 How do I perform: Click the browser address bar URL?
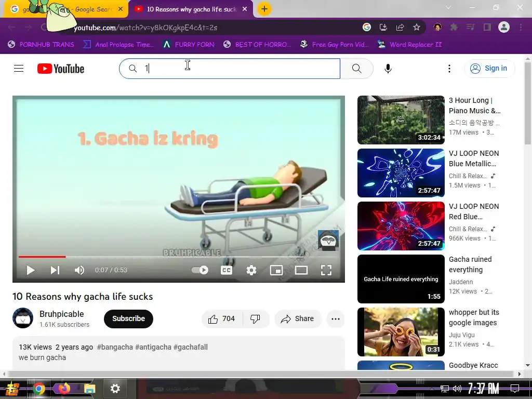coord(145,28)
